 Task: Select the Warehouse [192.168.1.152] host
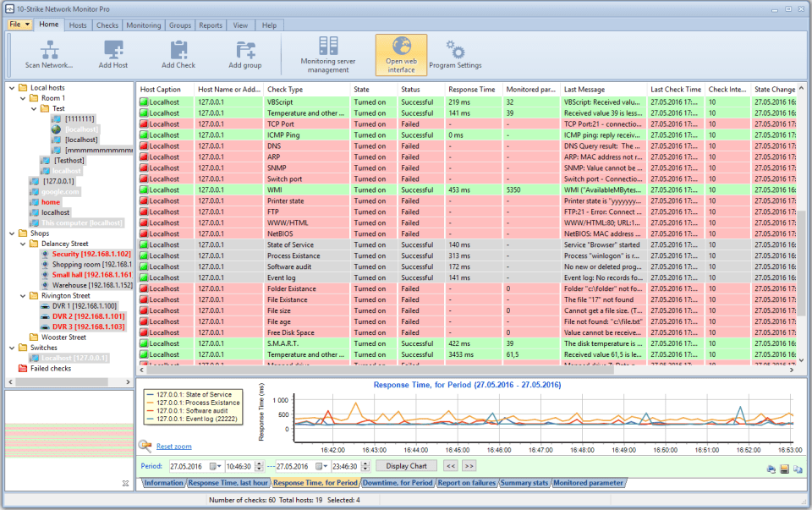coord(92,285)
